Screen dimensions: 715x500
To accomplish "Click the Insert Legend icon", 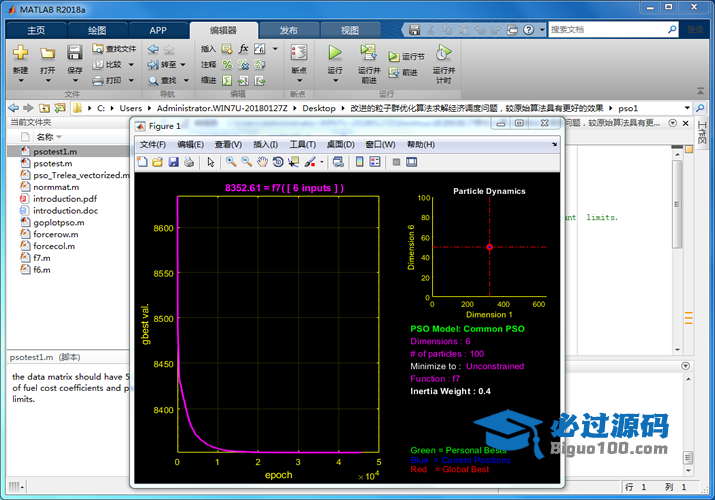I will point(375,162).
